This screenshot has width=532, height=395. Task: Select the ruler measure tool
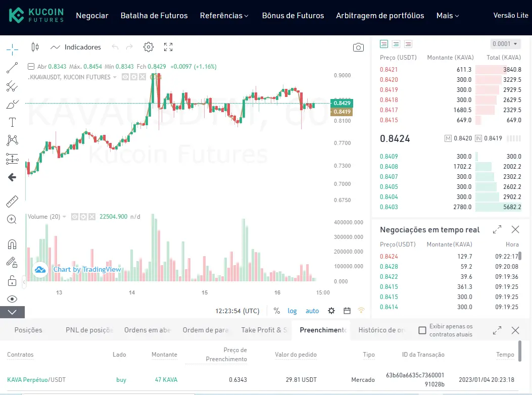tap(12, 201)
